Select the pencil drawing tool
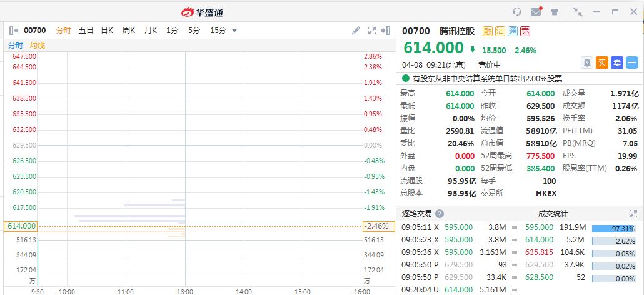The image size is (644, 295). coord(356,30)
